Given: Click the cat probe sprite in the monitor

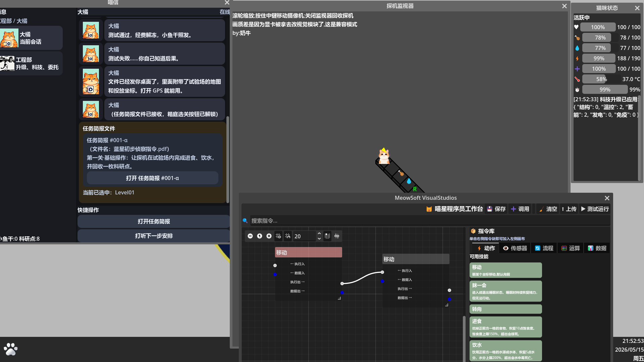Looking at the screenshot, I should [384, 156].
